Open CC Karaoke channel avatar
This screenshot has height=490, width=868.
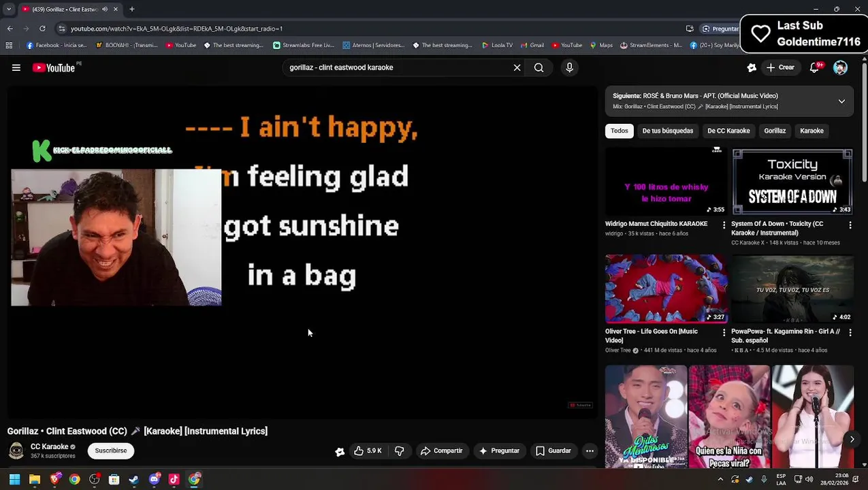point(16,451)
